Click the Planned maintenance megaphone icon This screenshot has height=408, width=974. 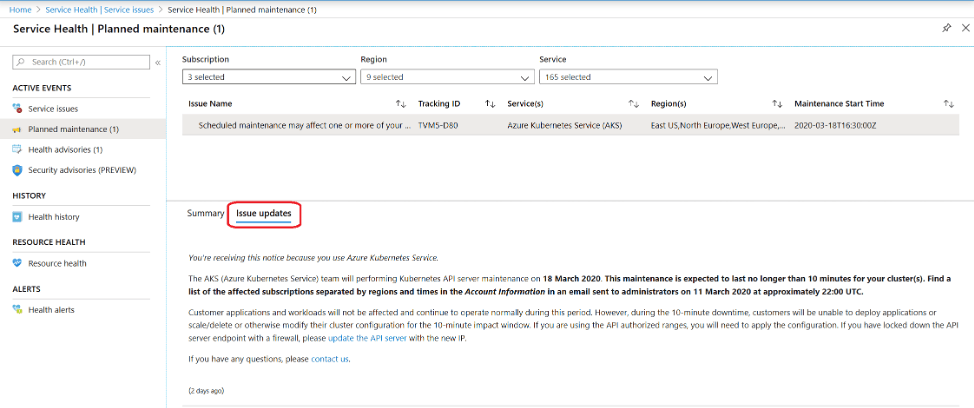pos(17,129)
